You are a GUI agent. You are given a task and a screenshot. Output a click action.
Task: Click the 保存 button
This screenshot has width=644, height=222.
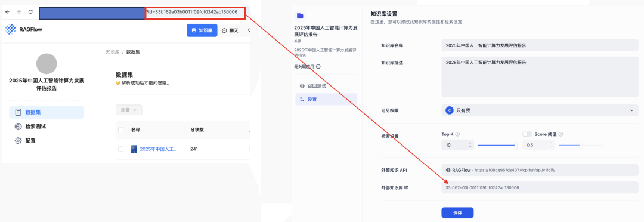pyautogui.click(x=457, y=213)
